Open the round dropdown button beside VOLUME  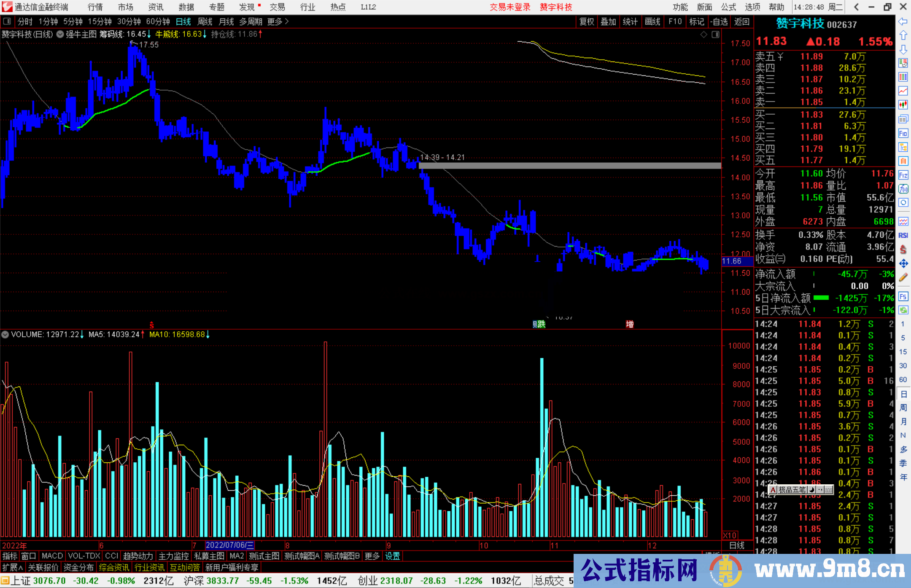5,335
